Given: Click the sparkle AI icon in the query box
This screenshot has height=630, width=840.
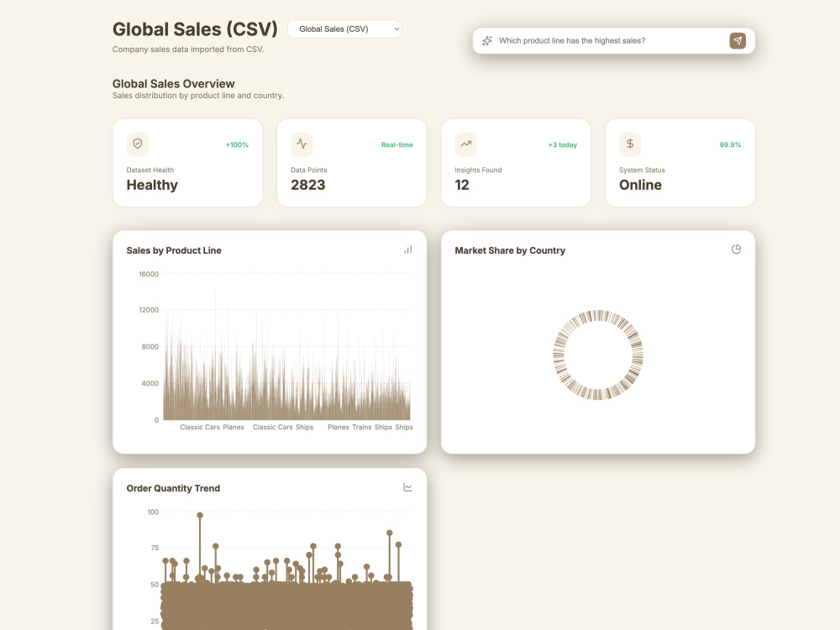Looking at the screenshot, I should point(487,40).
